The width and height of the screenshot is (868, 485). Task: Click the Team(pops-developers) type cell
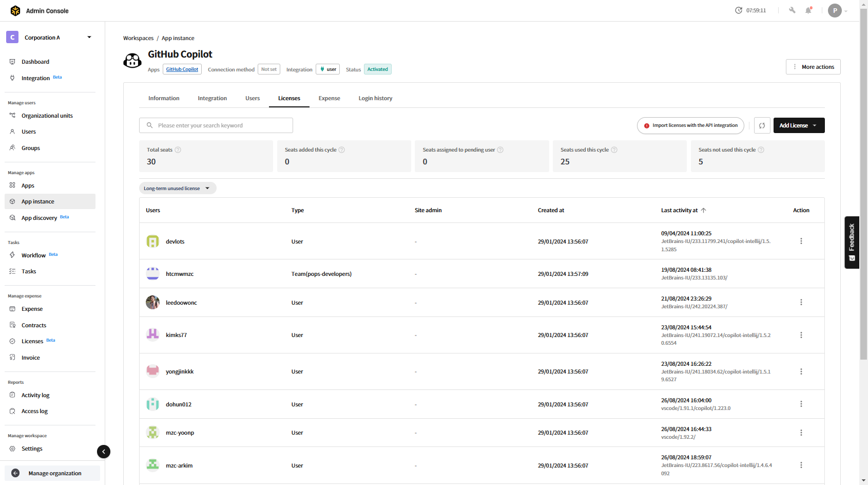(x=321, y=274)
